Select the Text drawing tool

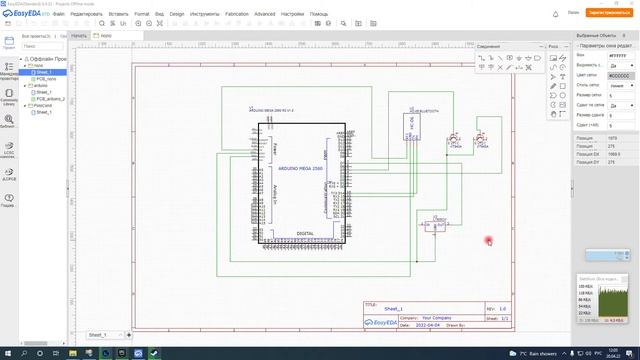tap(563, 77)
